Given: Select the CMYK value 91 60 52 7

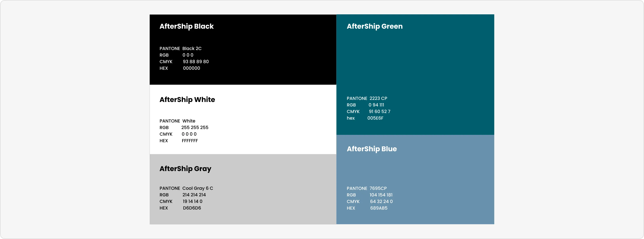Looking at the screenshot, I should click(379, 112).
